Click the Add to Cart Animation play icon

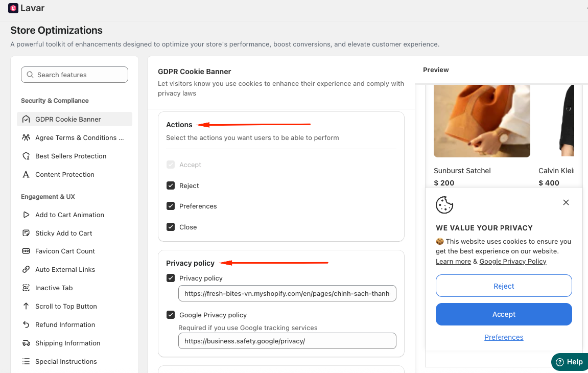click(26, 215)
